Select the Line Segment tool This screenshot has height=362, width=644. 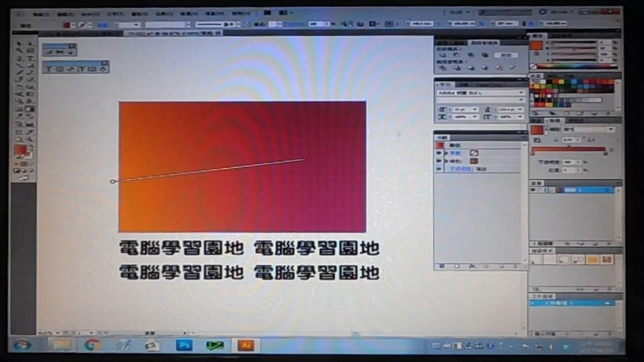pos(20,65)
